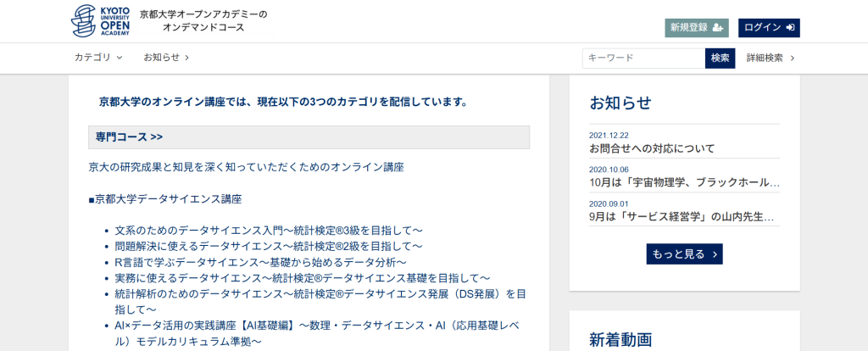The width and height of the screenshot is (868, 351).
Task: Open AI×データ活用の実践講座 course link
Action: pos(320,326)
